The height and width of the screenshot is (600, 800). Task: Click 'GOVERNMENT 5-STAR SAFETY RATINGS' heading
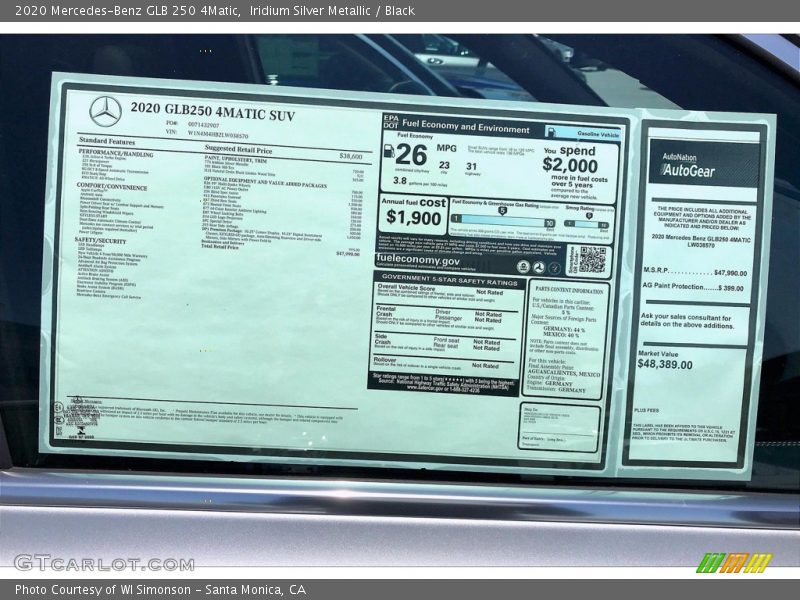449,281
